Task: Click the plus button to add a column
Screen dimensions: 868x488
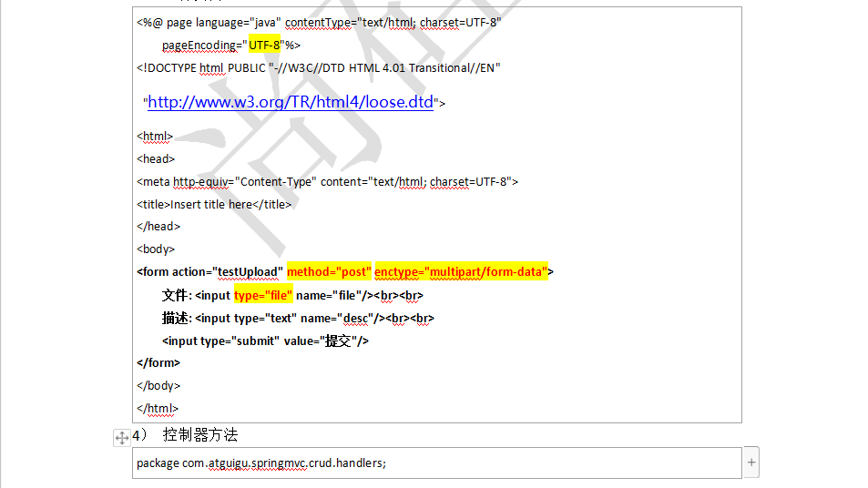Action: [751, 462]
